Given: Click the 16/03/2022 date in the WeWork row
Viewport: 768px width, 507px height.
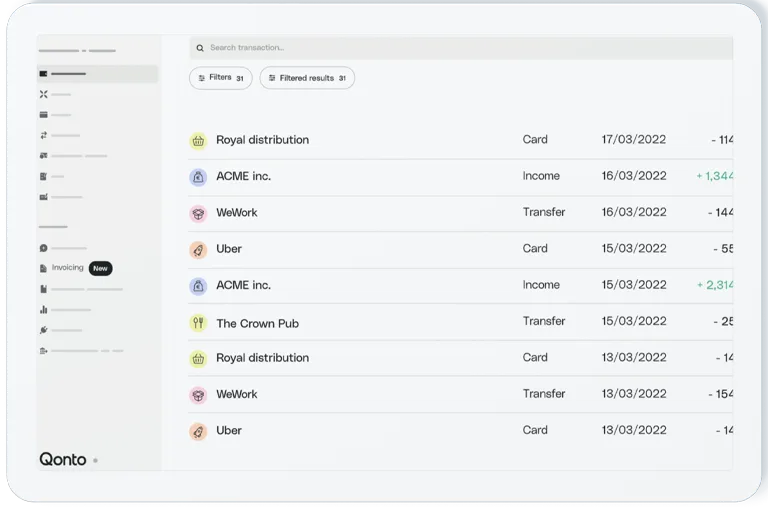Looking at the screenshot, I should click(634, 212).
